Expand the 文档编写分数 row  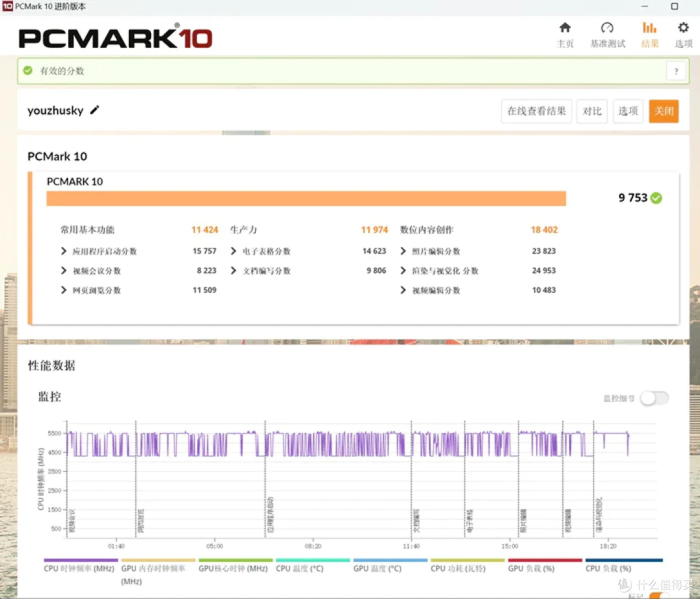[233, 270]
